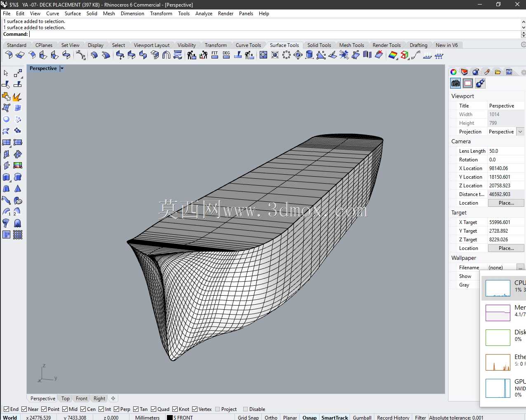Viewport: 526px width, 420px height.
Task: Open the Analyze menu
Action: (x=204, y=14)
